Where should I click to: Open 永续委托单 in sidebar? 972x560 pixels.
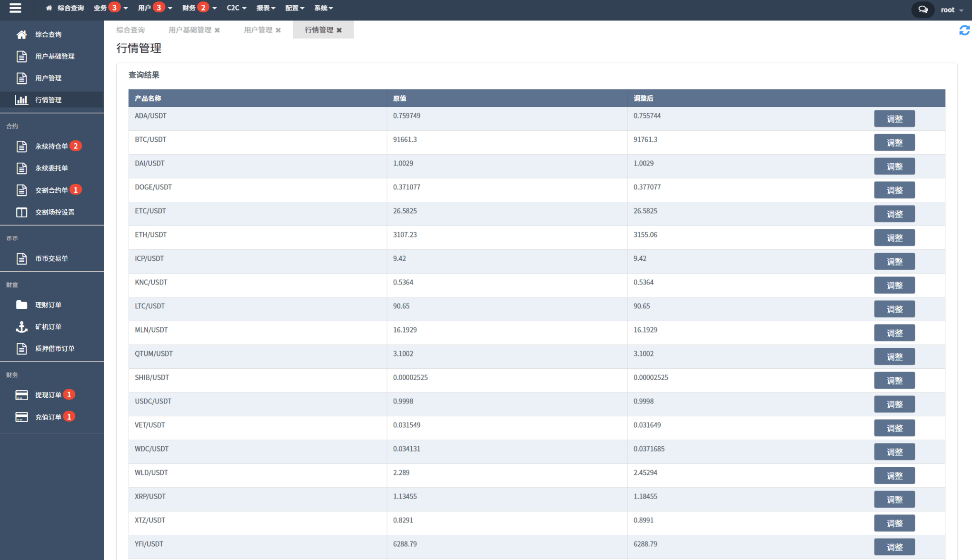[x=51, y=168]
